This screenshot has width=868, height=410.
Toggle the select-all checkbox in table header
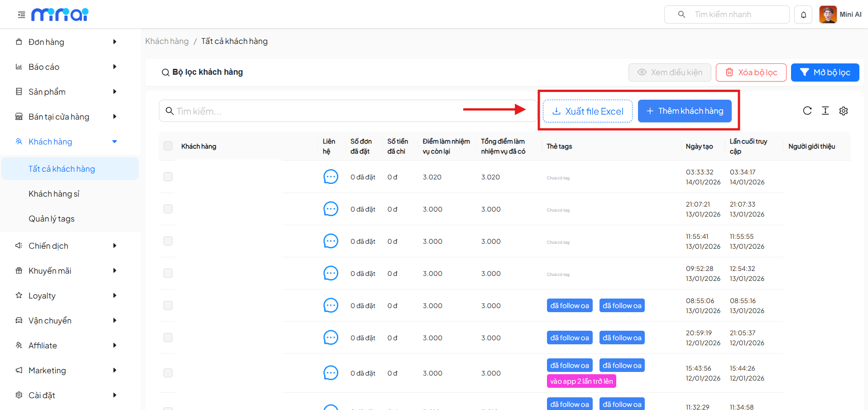point(168,146)
